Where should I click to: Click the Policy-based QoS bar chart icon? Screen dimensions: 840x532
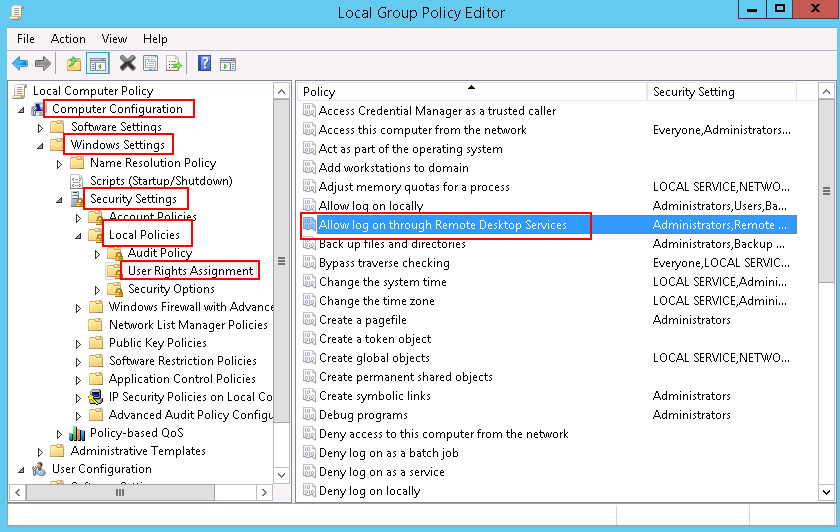(x=77, y=433)
